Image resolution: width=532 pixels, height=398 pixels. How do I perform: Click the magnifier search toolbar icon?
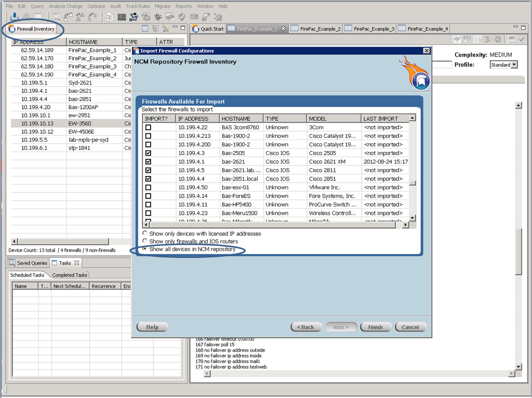click(x=56, y=17)
